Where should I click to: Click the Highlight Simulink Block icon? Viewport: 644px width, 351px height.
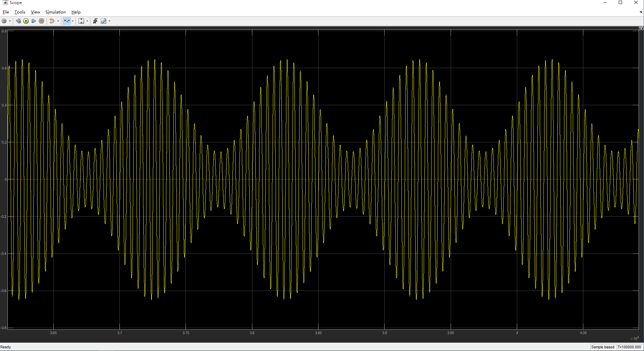pyautogui.click(x=52, y=21)
